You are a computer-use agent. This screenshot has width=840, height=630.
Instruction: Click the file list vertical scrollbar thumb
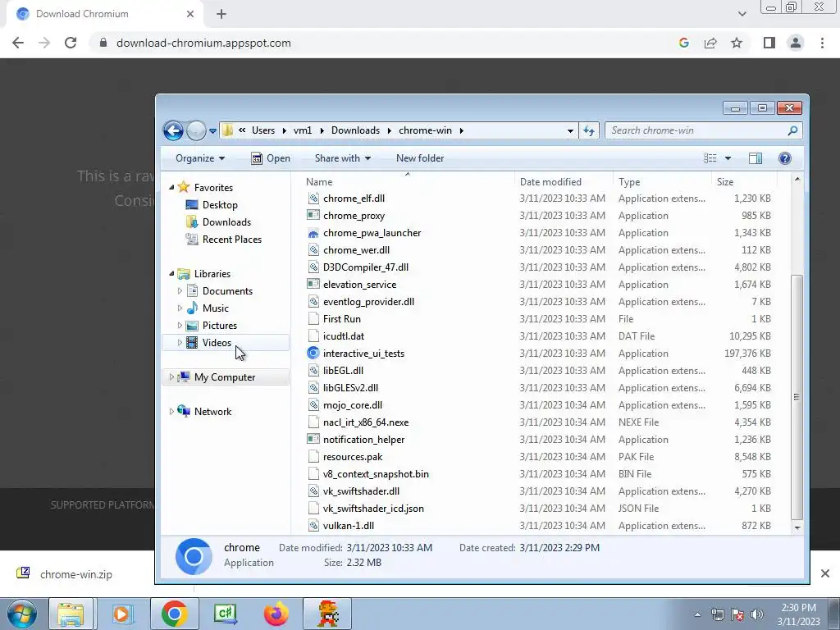[x=797, y=397]
